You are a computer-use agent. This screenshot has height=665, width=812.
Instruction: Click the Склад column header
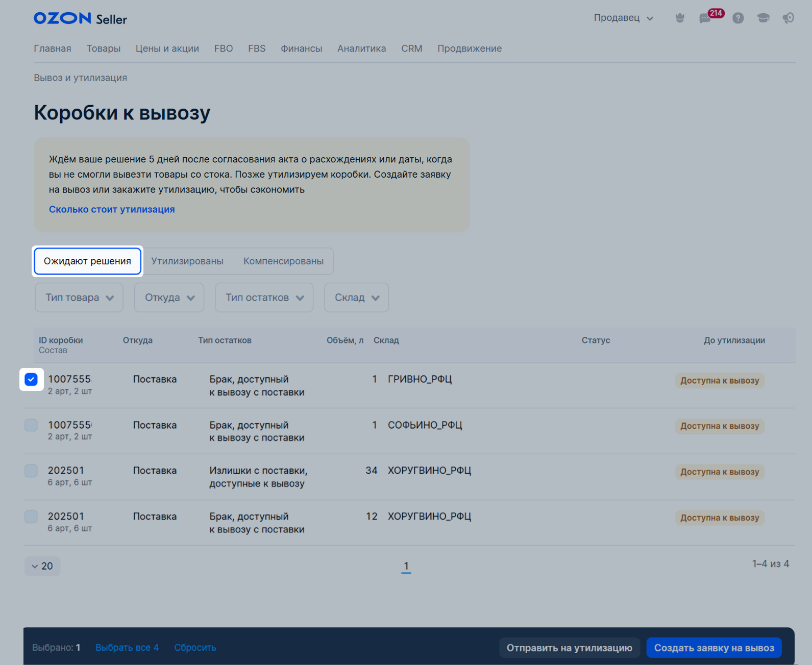click(386, 340)
